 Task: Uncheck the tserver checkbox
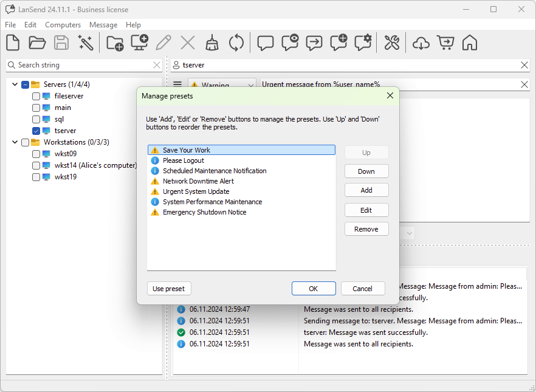(36, 131)
